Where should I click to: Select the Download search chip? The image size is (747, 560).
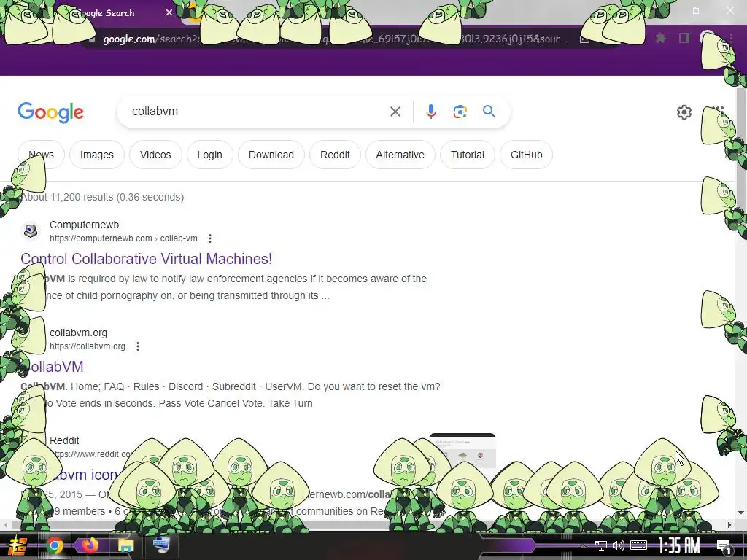pyautogui.click(x=271, y=155)
